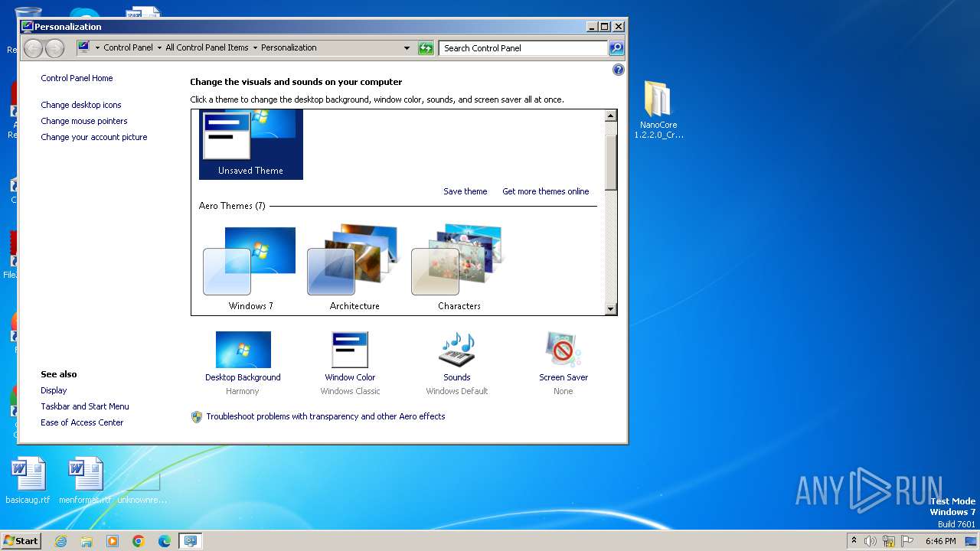
Task: Open Control Panel Home link
Action: point(77,78)
